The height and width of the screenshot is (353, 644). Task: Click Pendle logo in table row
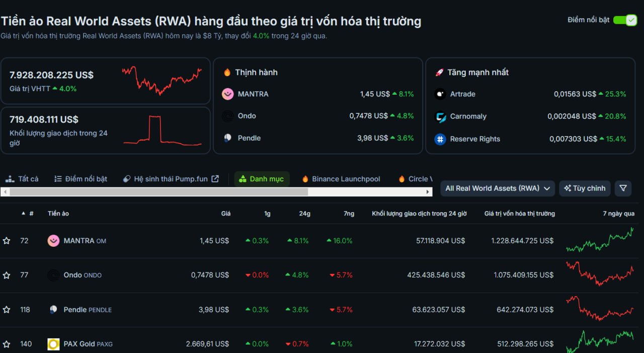click(x=53, y=310)
